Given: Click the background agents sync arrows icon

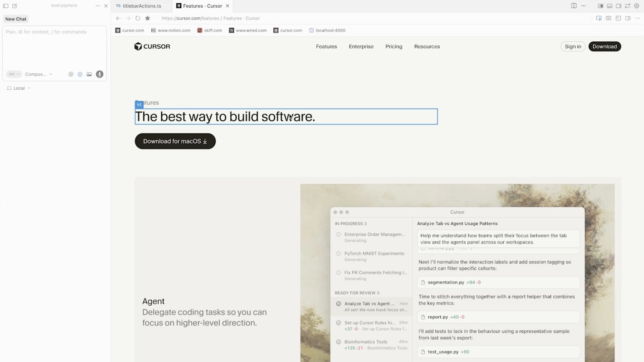Looking at the screenshot, I should [627, 6].
